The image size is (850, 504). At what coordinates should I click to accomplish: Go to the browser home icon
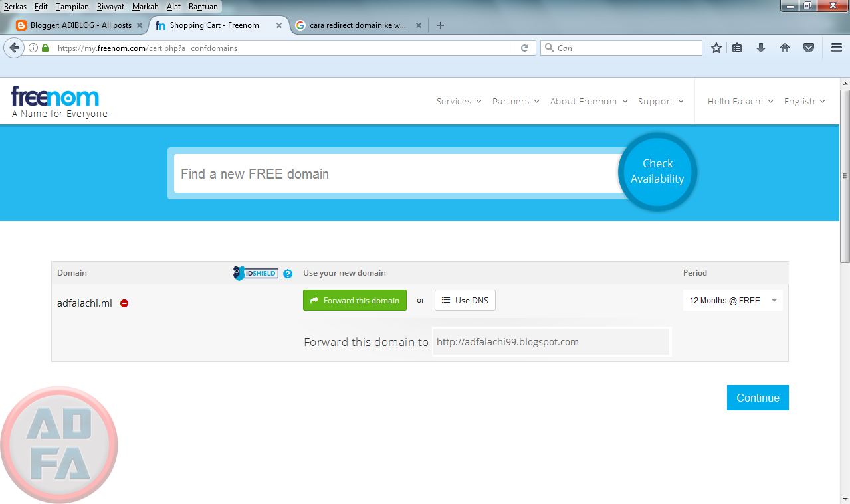click(785, 48)
